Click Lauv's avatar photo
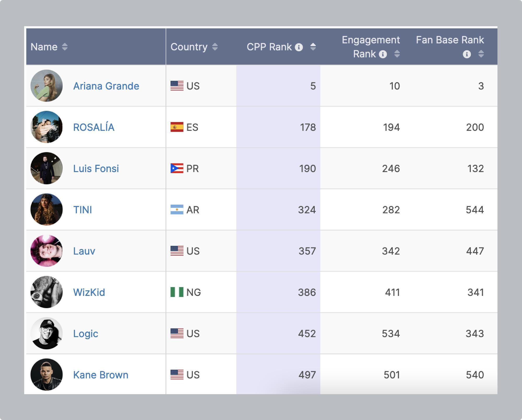522x420 pixels. [46, 251]
